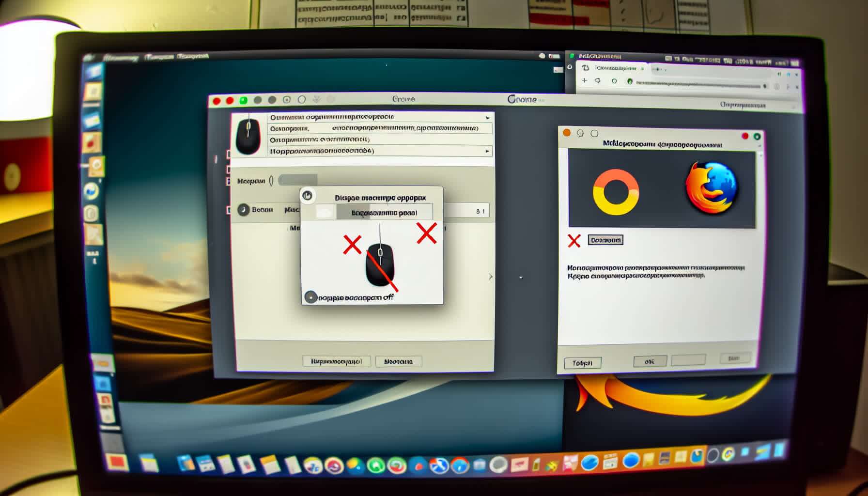868x496 pixels.
Task: Click the gray slider bar in the settings panel
Action: point(297,180)
